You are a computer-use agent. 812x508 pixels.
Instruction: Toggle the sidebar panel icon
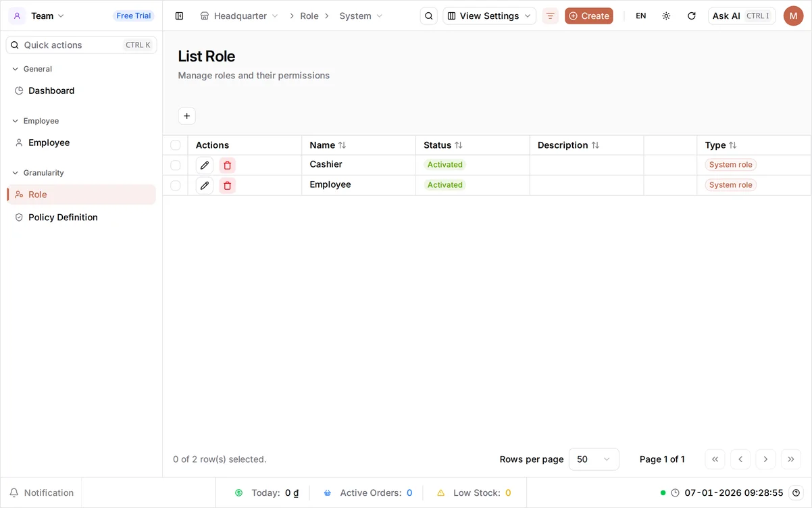click(x=179, y=16)
